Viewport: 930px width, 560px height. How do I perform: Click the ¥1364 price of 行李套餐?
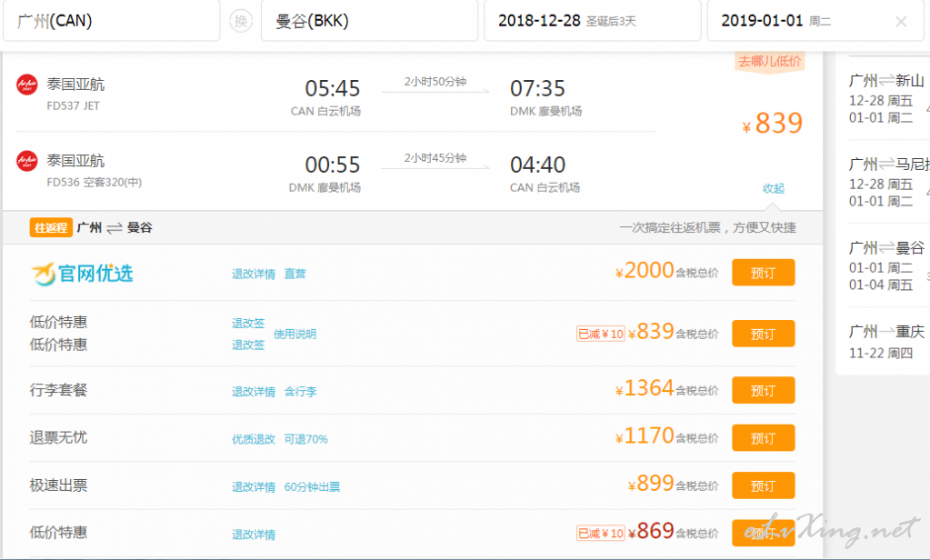[x=645, y=388]
